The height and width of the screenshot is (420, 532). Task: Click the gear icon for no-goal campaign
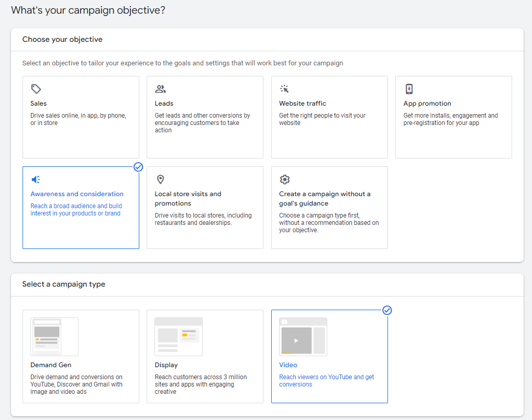[284, 179]
